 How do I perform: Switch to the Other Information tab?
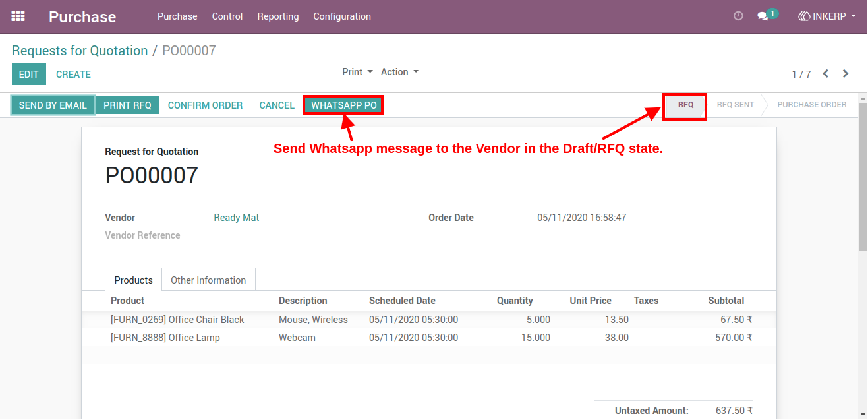click(x=208, y=280)
